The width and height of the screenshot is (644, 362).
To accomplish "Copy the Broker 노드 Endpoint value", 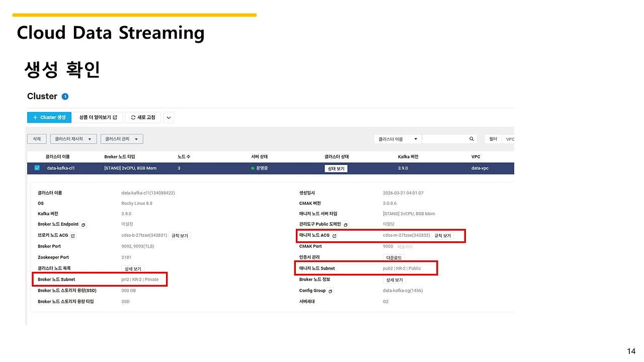I will point(84,225).
